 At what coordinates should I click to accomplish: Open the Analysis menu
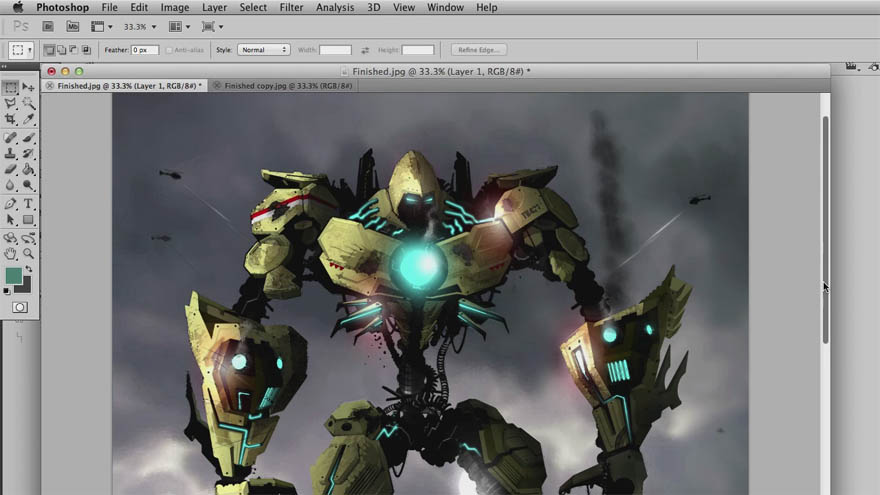tap(335, 7)
